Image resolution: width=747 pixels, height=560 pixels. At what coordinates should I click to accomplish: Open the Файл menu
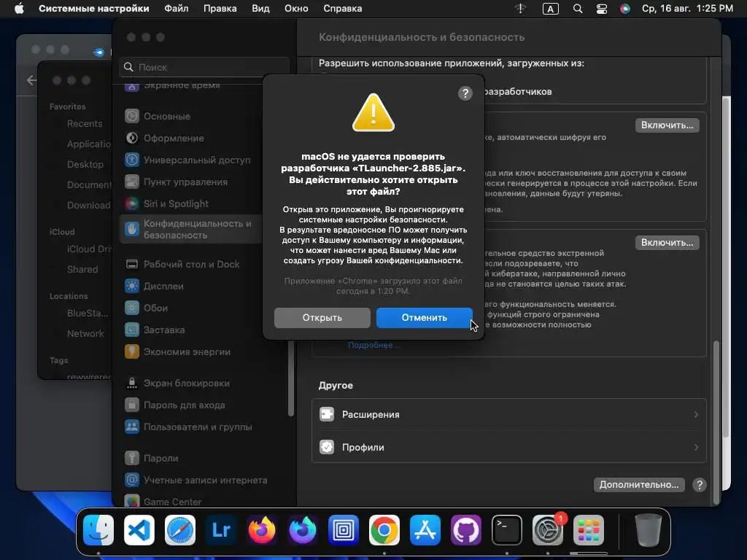177,9
